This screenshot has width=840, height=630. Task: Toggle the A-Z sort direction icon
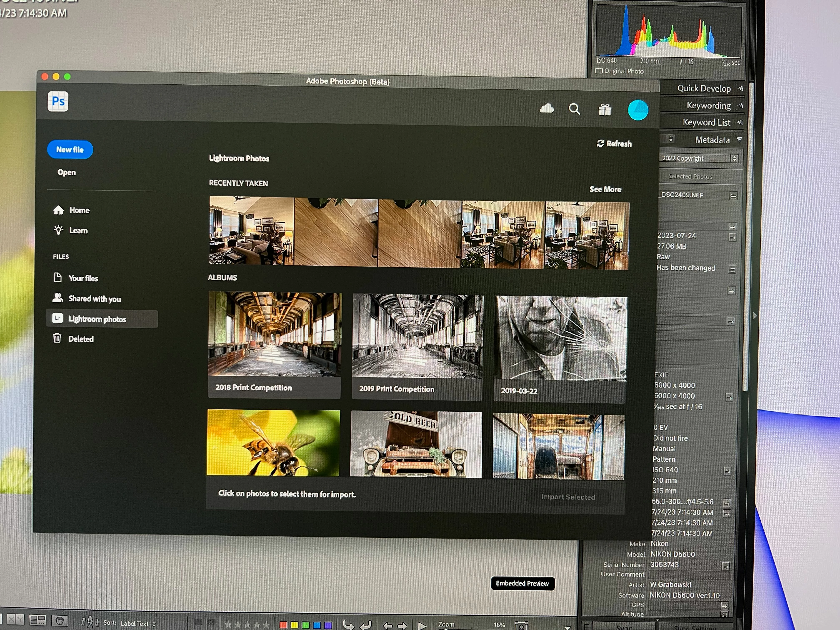tap(90, 622)
